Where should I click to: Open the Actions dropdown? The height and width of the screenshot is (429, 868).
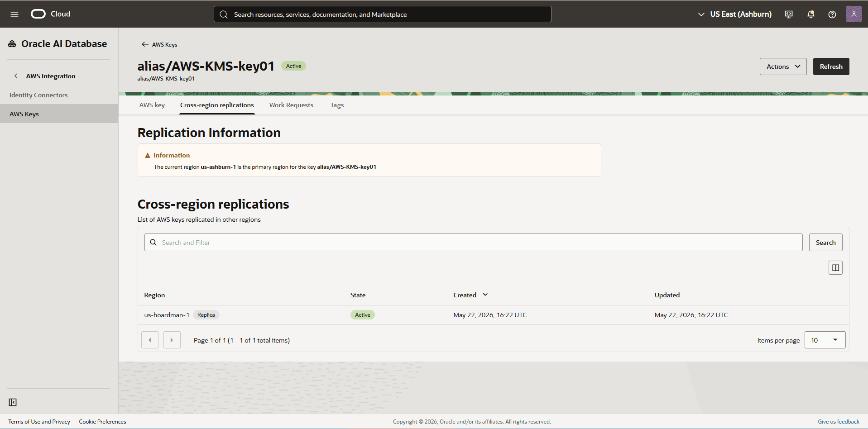783,67
